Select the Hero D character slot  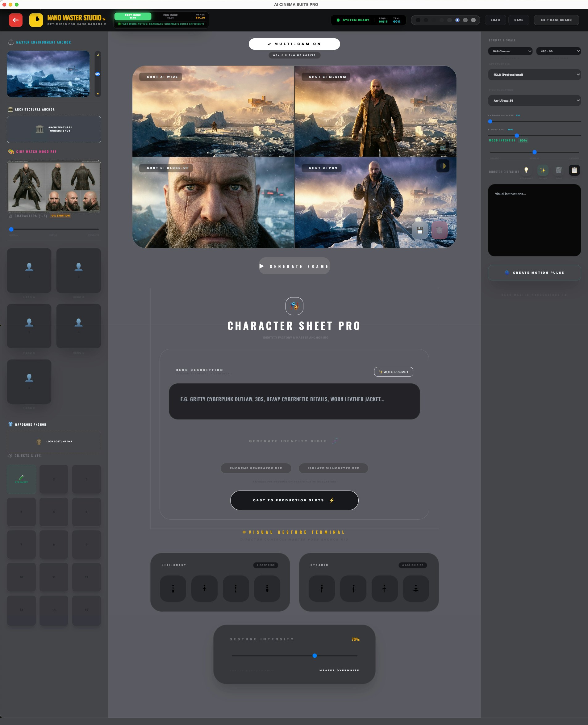[79, 326]
